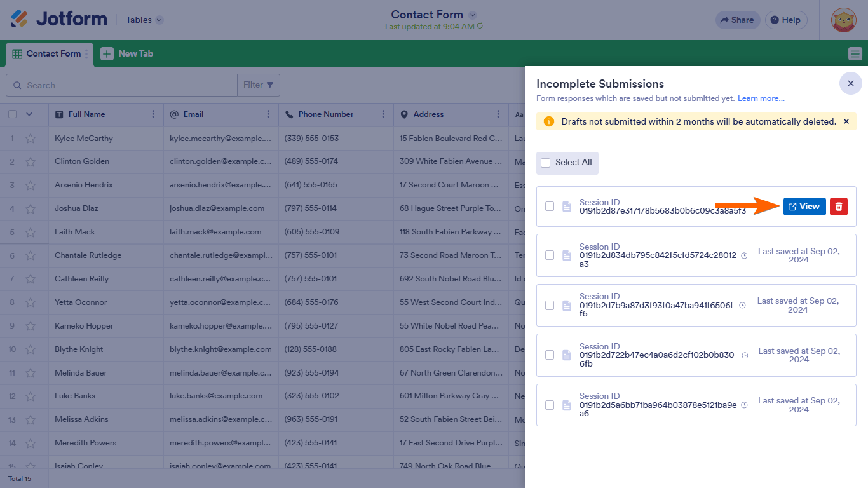Open the hamburger menu in tab bar
This screenshot has height=488, width=868.
coord(855,54)
